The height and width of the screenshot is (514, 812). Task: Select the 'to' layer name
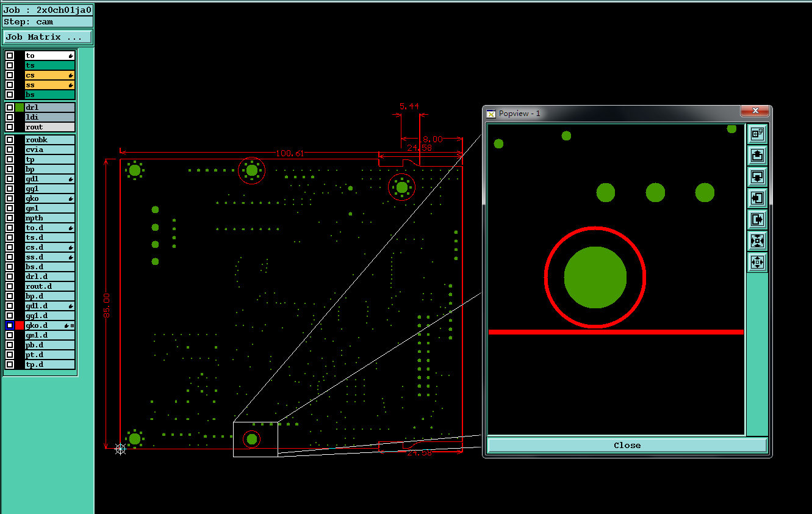pos(50,56)
